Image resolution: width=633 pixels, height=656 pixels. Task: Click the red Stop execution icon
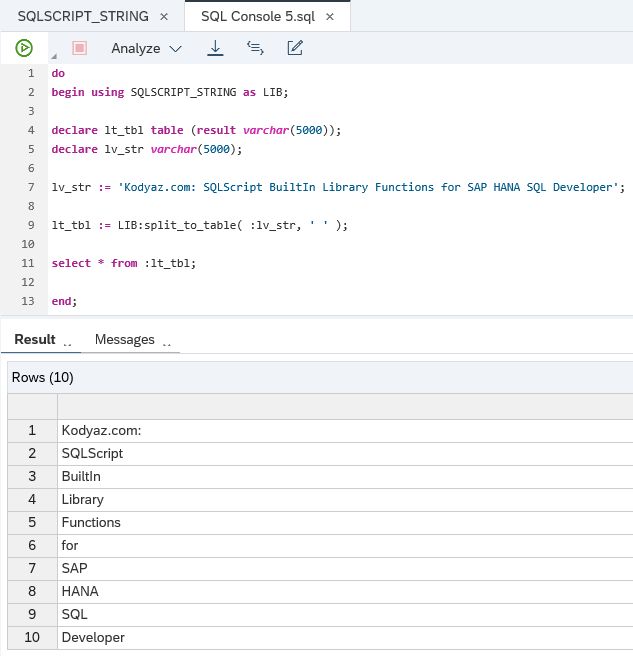tap(79, 48)
